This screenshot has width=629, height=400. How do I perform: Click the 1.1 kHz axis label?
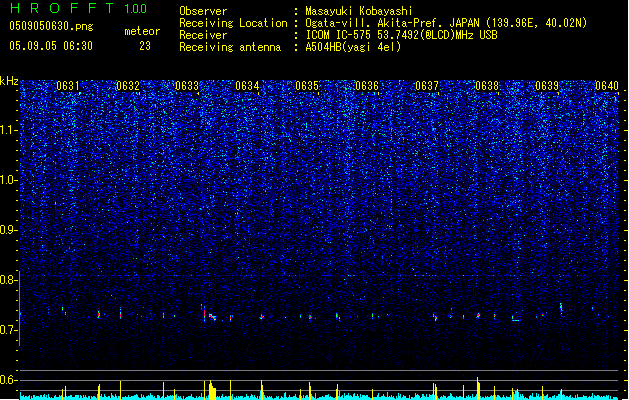pos(8,130)
